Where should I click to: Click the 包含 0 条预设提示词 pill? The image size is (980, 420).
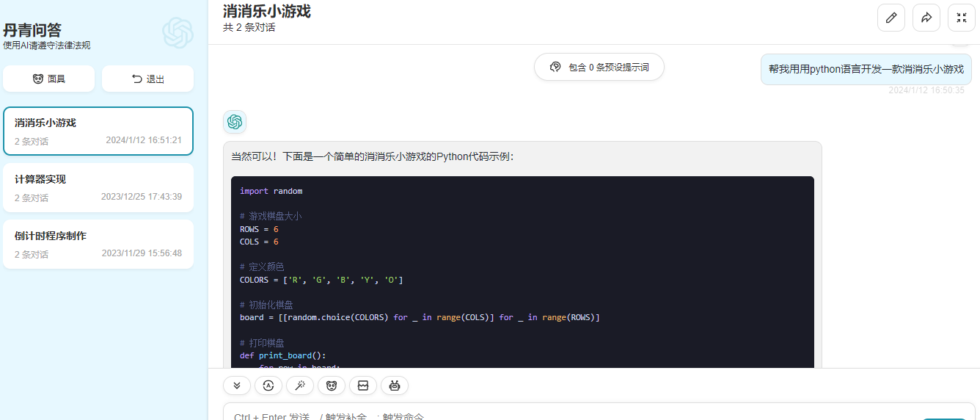click(599, 67)
